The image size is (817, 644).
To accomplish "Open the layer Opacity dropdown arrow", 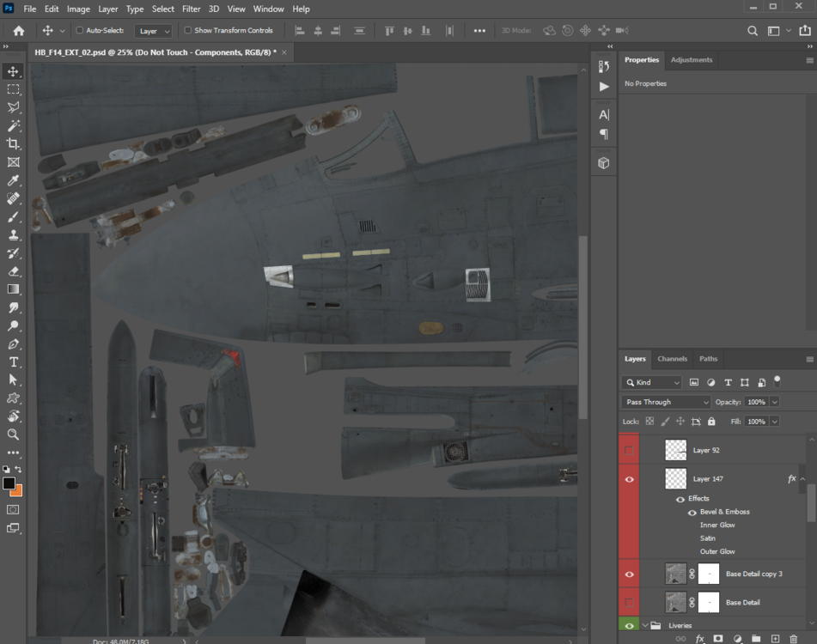I will (x=775, y=402).
